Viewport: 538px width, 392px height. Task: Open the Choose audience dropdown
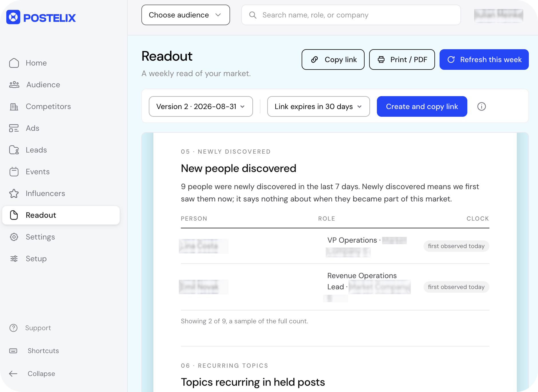(186, 15)
